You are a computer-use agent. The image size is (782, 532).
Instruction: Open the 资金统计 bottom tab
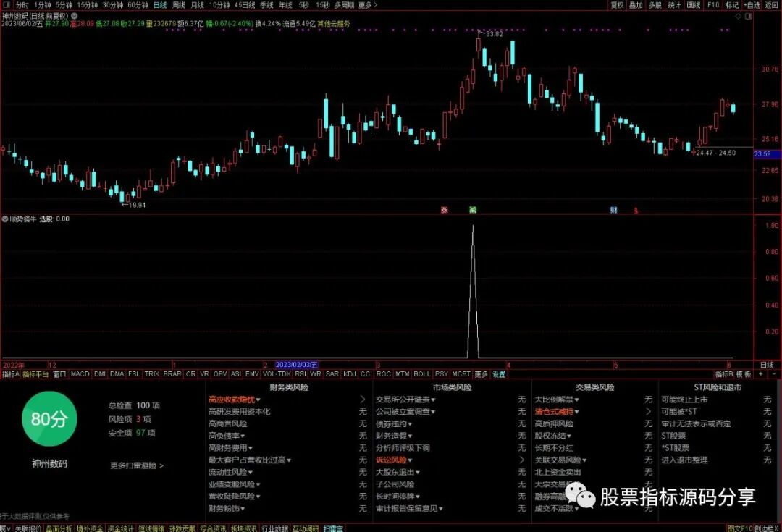coord(120,528)
